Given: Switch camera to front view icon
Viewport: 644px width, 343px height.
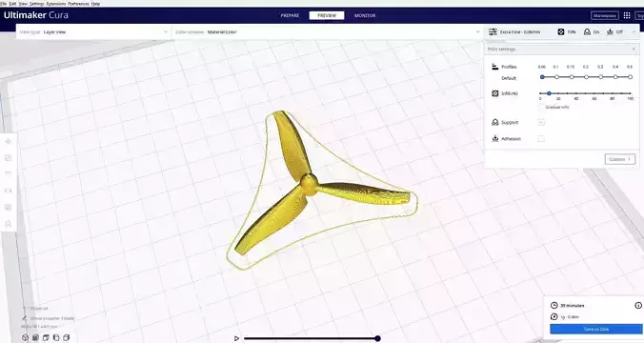Looking at the screenshot, I should coord(36,337).
